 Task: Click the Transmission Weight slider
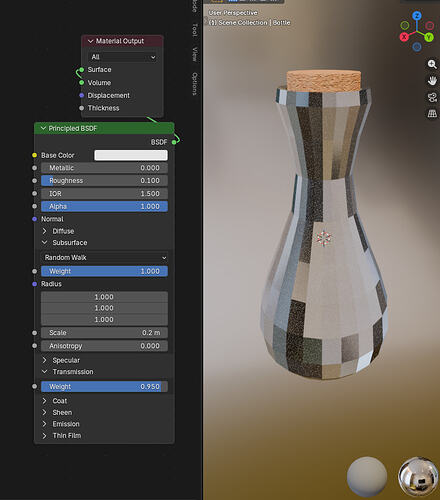point(104,387)
